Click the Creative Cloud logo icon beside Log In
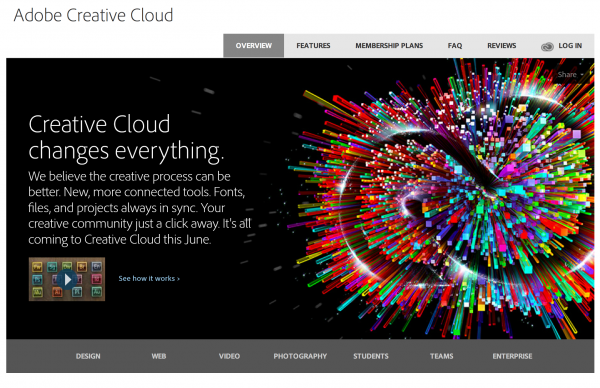This screenshot has width=600, height=388. pyautogui.click(x=547, y=47)
